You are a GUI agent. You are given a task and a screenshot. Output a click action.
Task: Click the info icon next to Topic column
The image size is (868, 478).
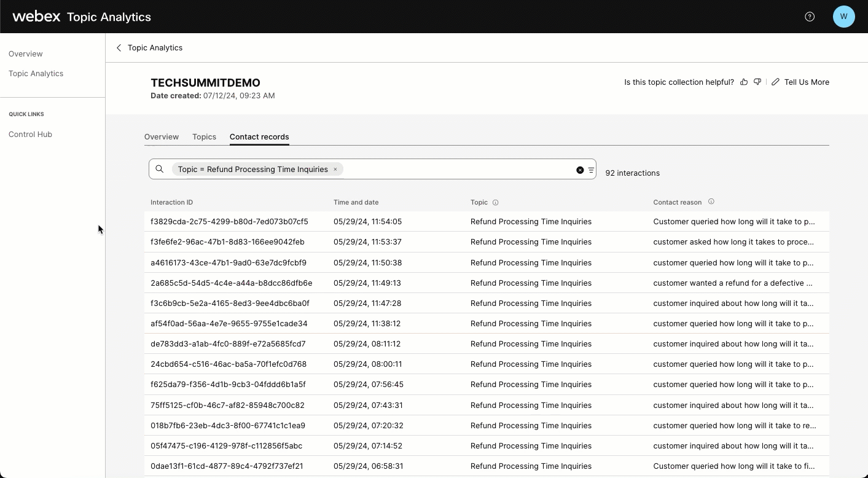(494, 202)
